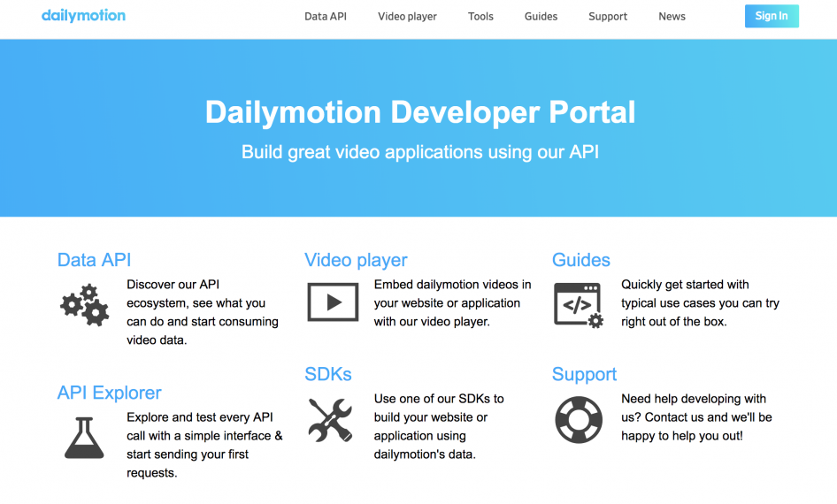The height and width of the screenshot is (504, 837).
Task: Open the Guides section heading link
Action: [x=580, y=260]
